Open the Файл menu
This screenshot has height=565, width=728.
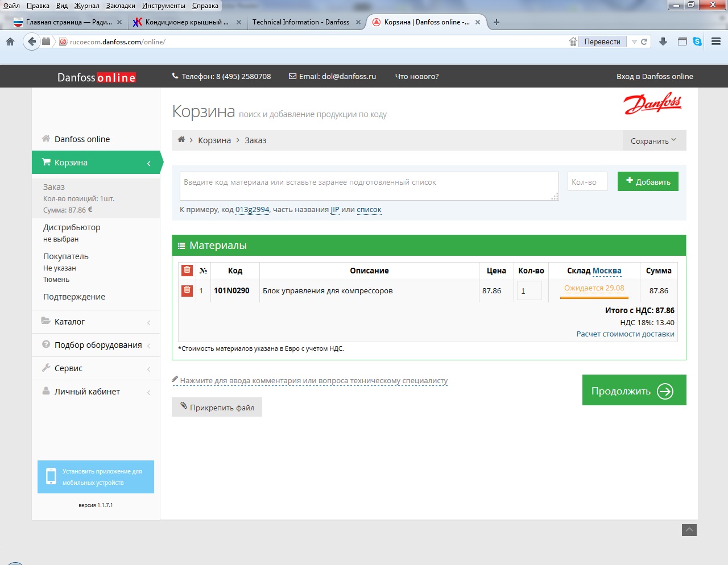11,6
